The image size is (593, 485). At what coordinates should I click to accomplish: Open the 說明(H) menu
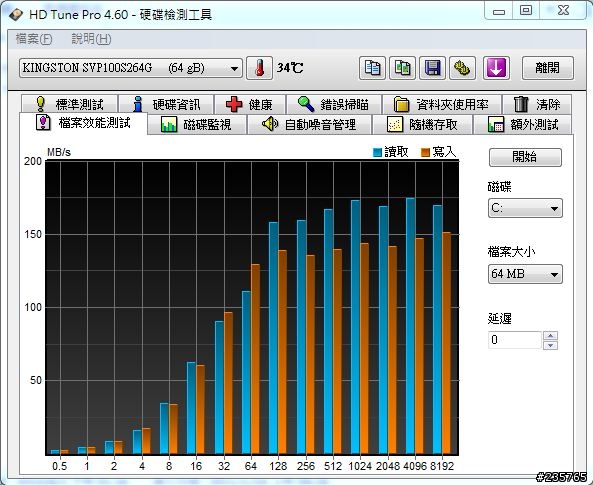(x=91, y=39)
